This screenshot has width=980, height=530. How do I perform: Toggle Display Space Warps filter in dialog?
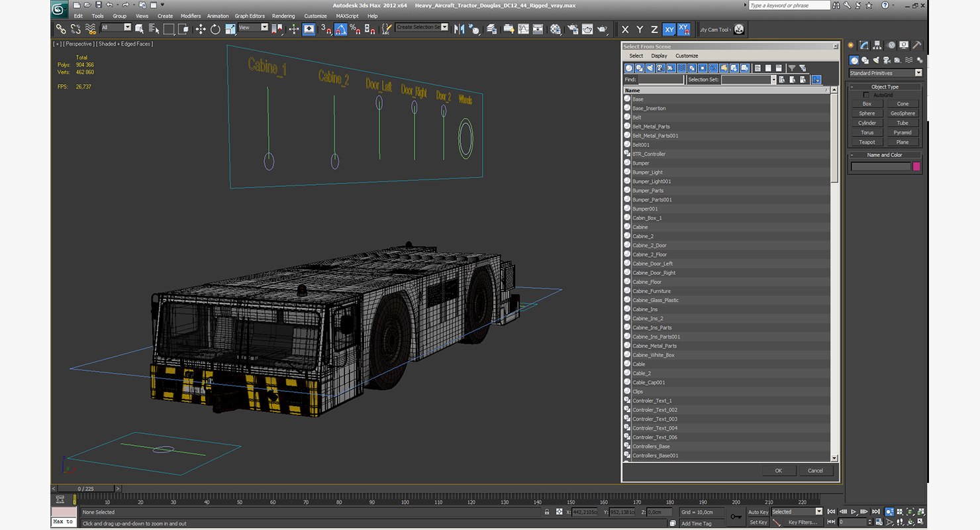click(682, 68)
